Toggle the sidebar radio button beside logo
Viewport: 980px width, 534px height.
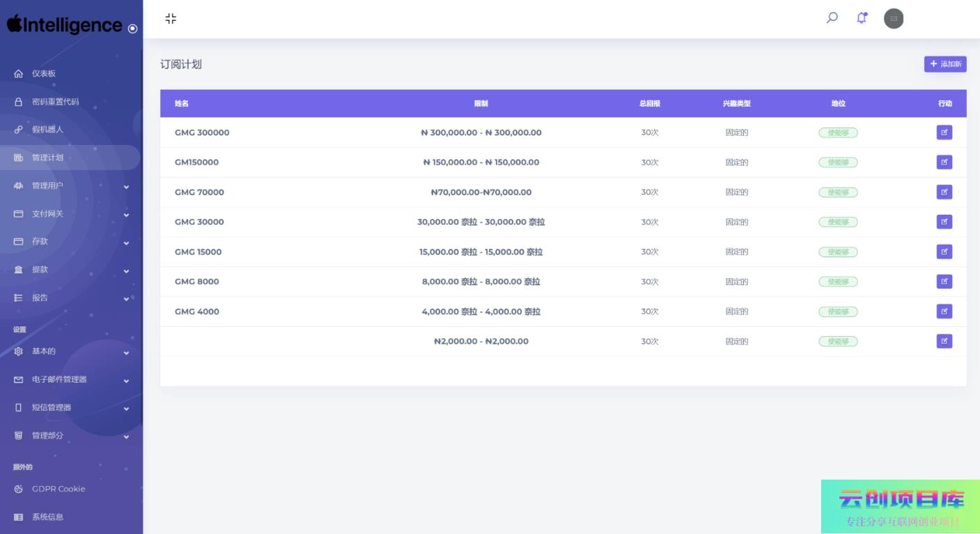pyautogui.click(x=132, y=29)
